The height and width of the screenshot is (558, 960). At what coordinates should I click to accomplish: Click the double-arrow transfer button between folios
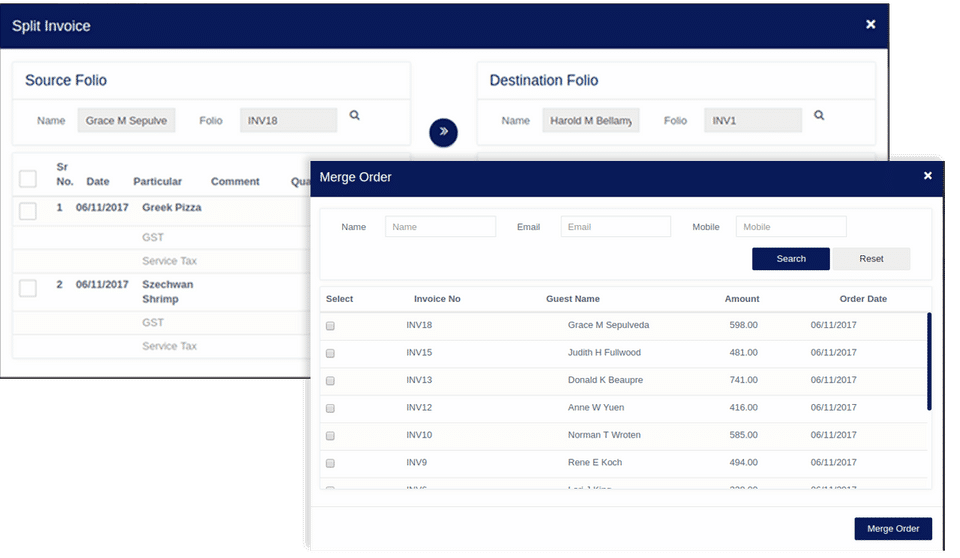(443, 132)
